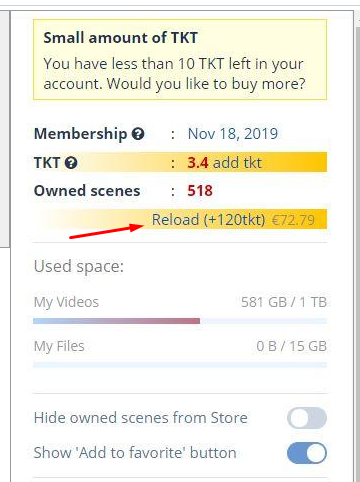
Task: Click the TKT help question icon
Action: [x=71, y=163]
